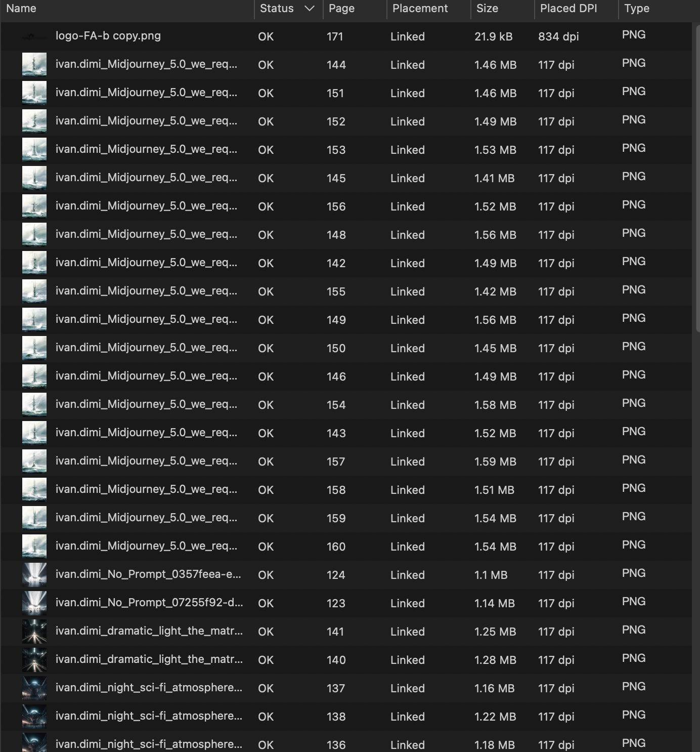700x752 pixels.
Task: Click page number 124
Action: click(336, 575)
